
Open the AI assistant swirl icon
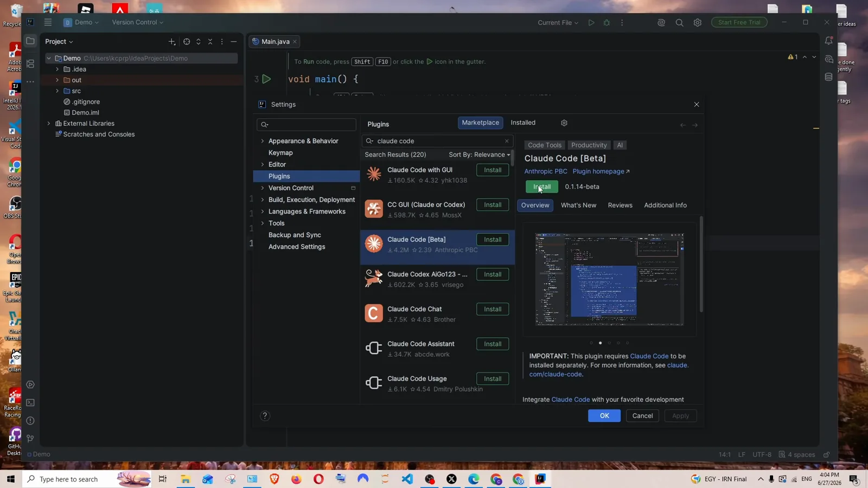click(x=661, y=23)
